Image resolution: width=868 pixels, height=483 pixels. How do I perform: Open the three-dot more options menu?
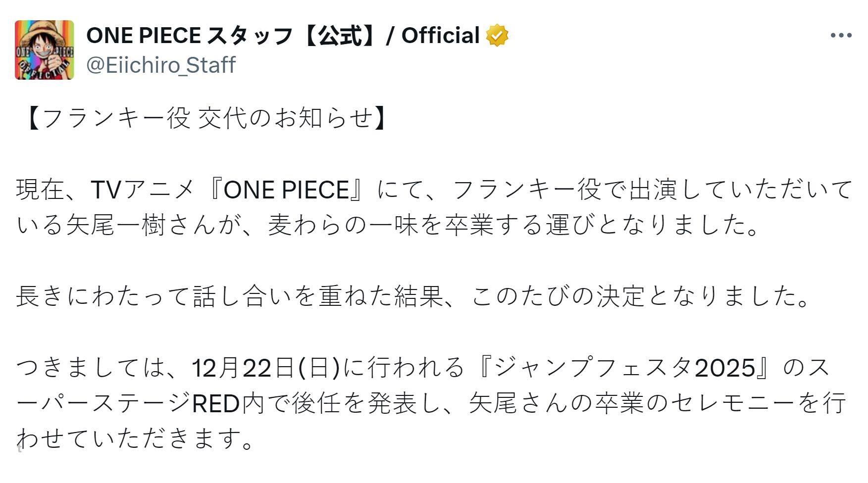point(841,36)
